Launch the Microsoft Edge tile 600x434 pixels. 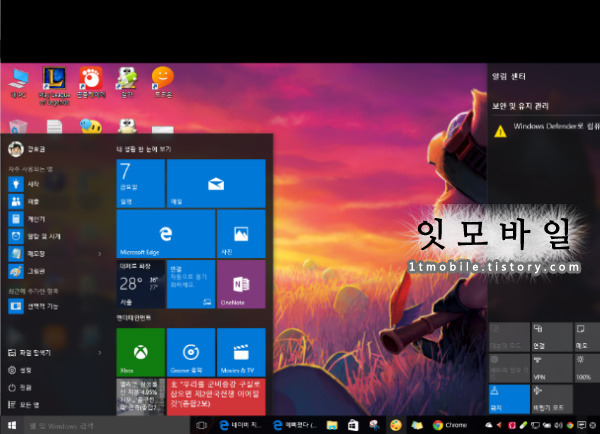[166, 233]
